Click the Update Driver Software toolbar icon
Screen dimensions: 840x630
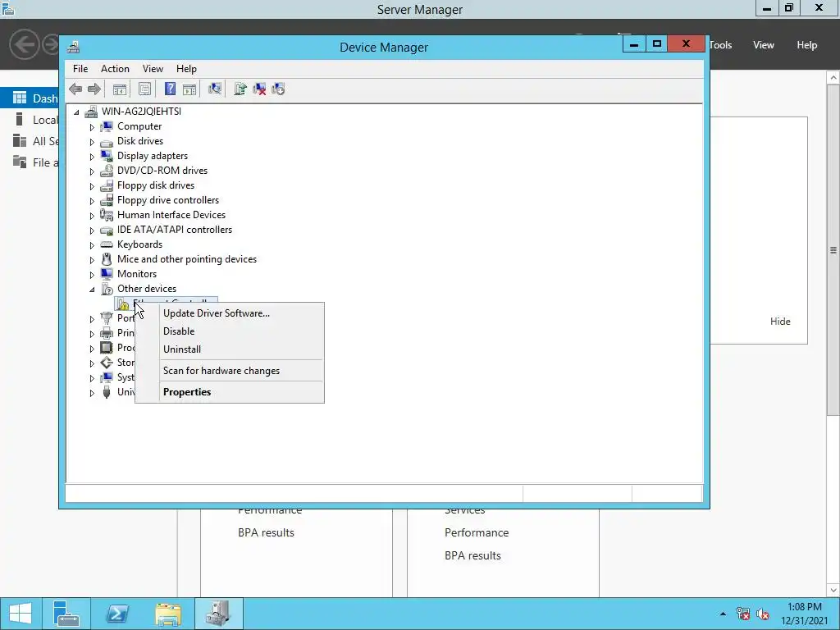(240, 89)
